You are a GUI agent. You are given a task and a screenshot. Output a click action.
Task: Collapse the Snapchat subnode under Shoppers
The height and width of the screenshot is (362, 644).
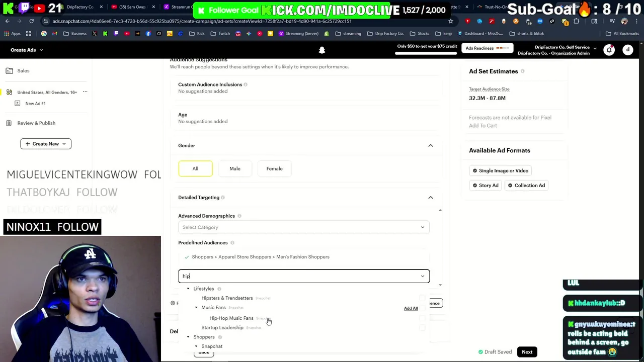pos(196,346)
